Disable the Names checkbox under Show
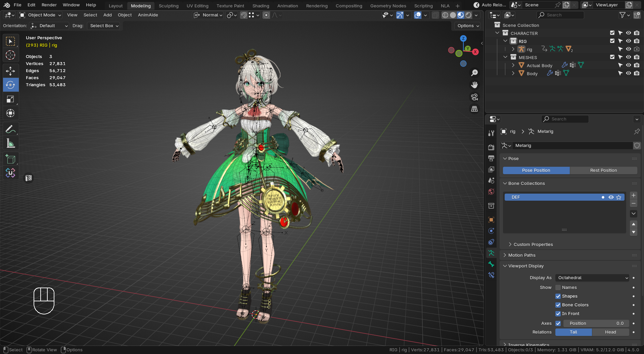Viewport: 644px width, 354px height. pos(558,288)
